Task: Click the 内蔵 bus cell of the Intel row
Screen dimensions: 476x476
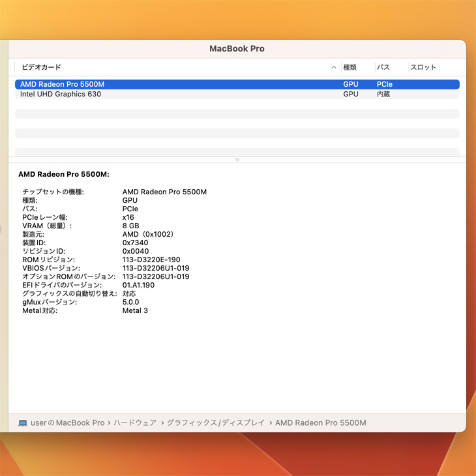Action: pos(383,94)
